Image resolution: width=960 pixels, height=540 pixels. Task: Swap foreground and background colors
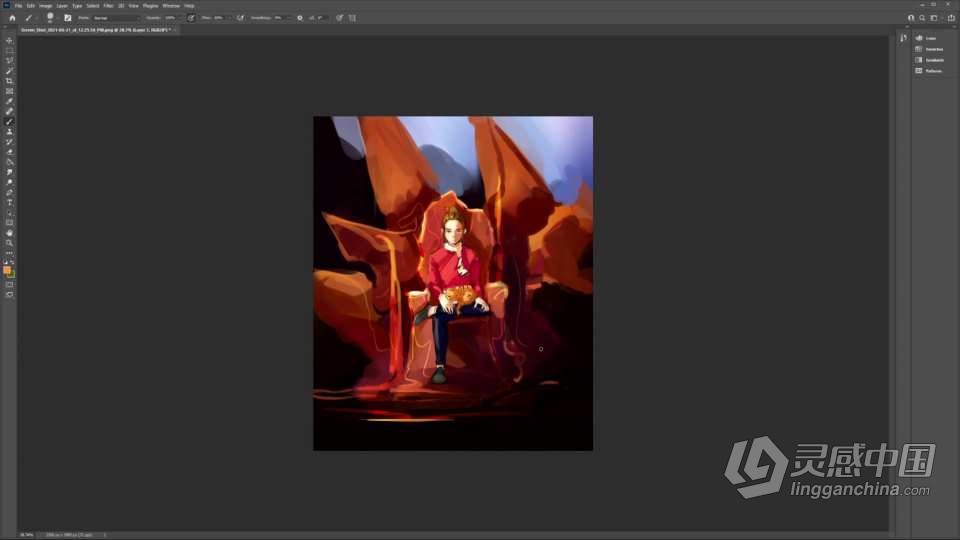12,262
